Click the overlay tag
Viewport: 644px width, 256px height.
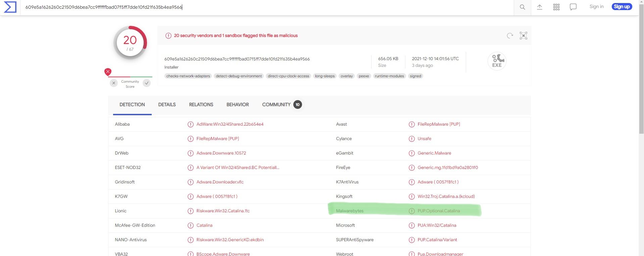click(347, 76)
